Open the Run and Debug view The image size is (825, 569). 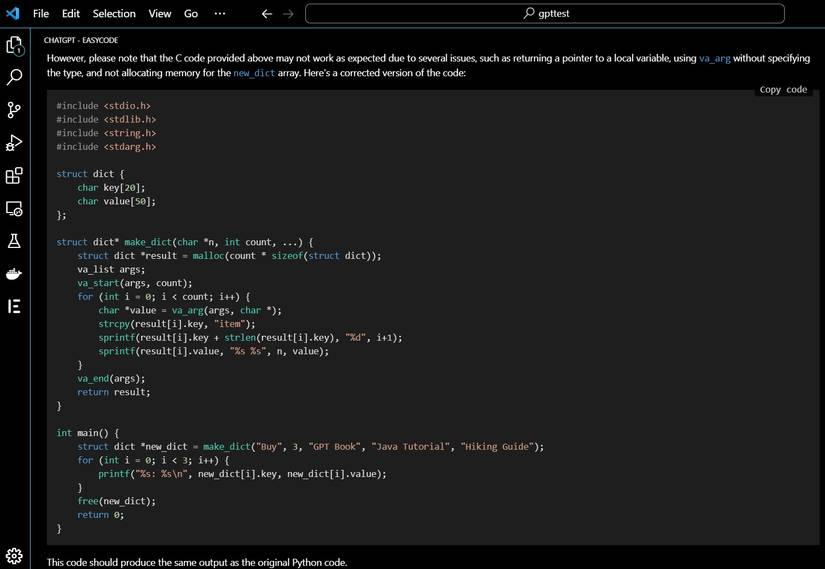coord(14,143)
